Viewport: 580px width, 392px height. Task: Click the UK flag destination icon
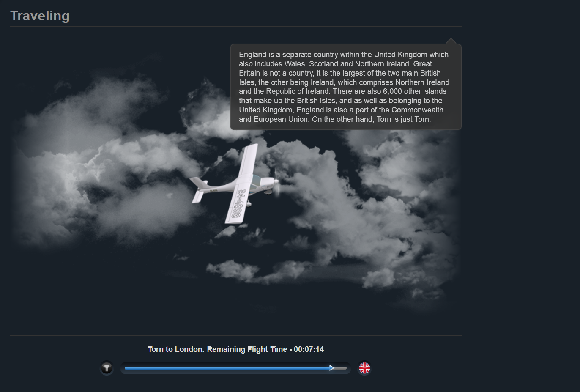(x=364, y=368)
